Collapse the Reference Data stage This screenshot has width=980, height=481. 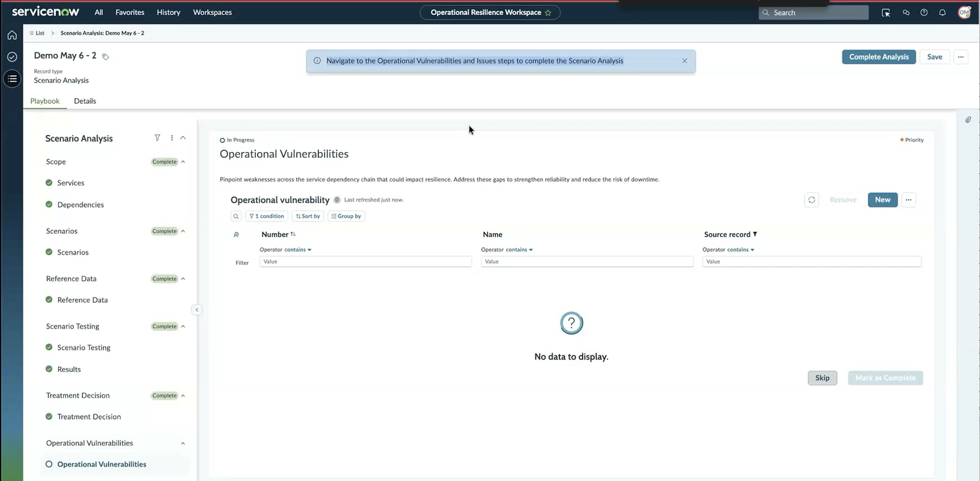(183, 279)
